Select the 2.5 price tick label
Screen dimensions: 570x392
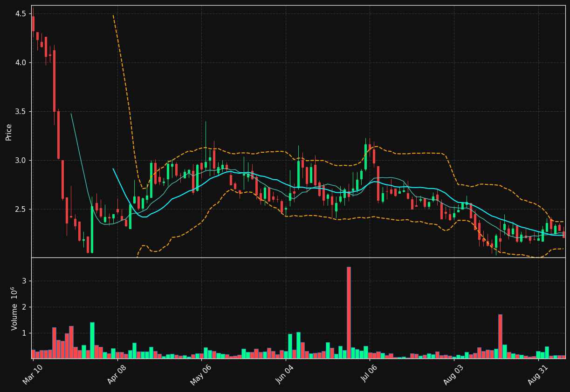pos(21,210)
